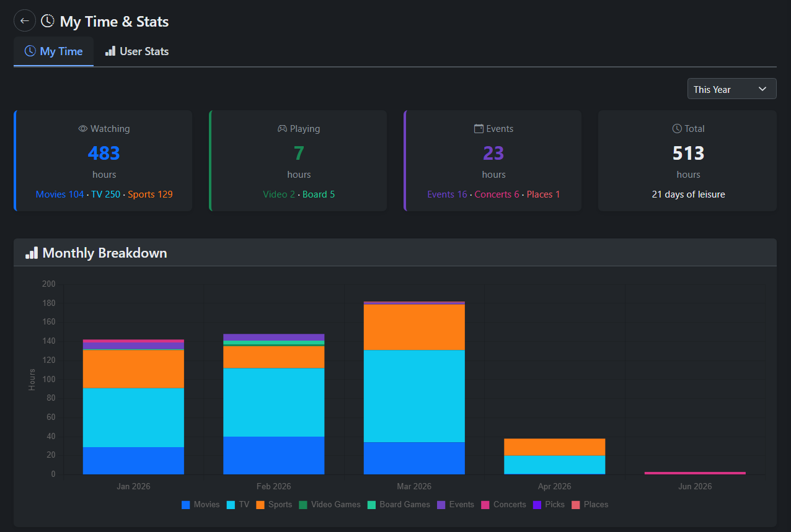This screenshot has width=791, height=532.
Task: Click the bar chart icon beside Monthly Breakdown
Action: click(x=30, y=253)
